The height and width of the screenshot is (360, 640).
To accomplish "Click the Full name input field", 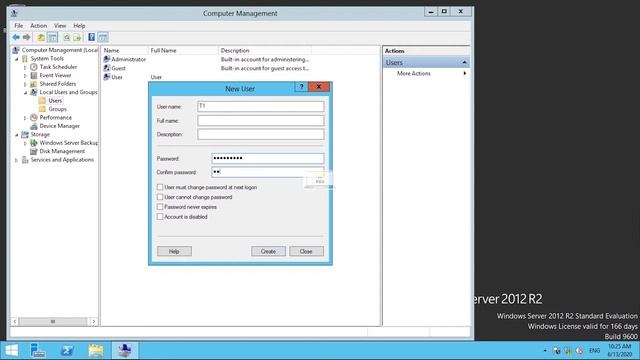I will click(261, 120).
